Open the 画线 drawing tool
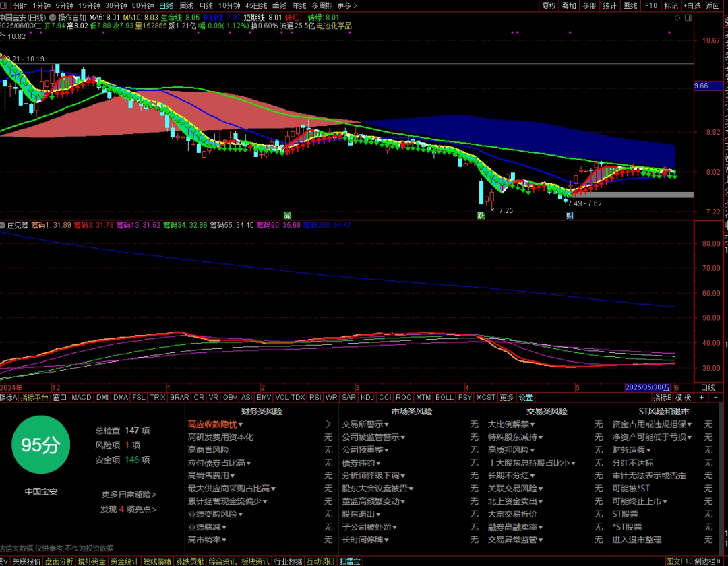 [630, 5]
